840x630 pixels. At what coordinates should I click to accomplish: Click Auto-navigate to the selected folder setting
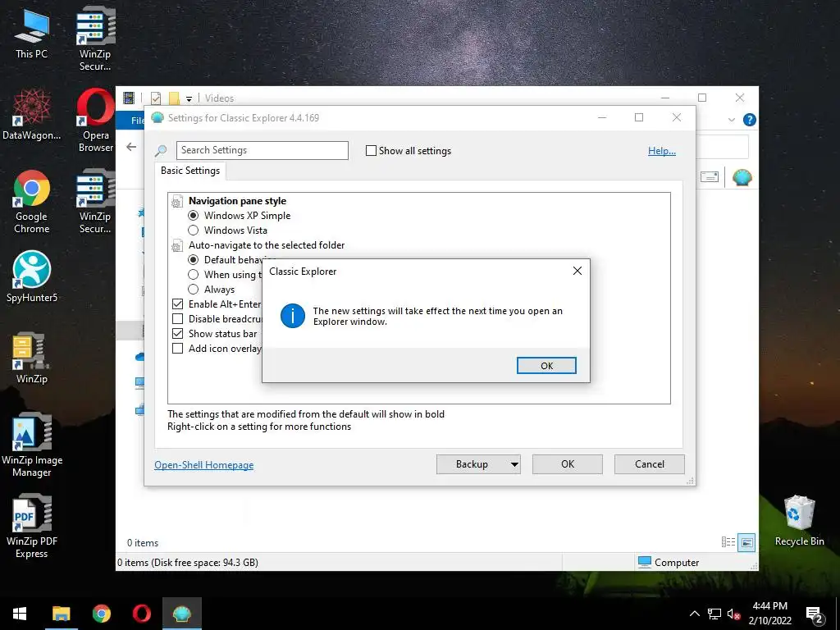[267, 245]
